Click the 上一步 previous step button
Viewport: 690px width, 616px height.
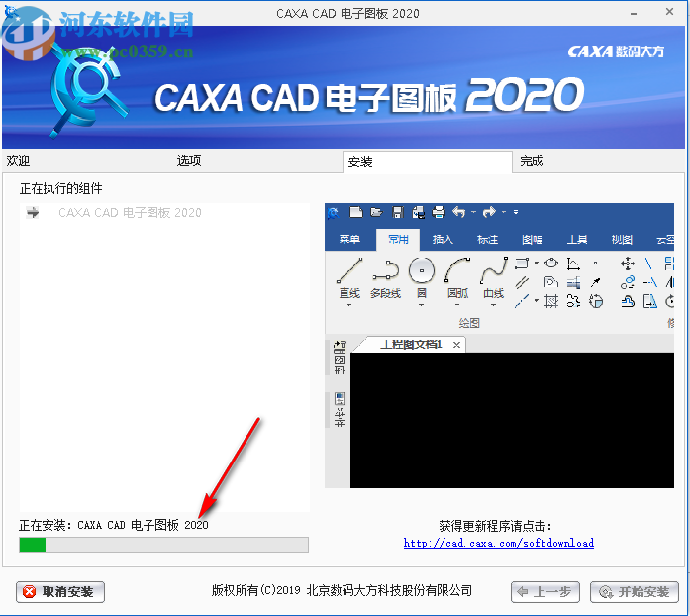point(545,592)
